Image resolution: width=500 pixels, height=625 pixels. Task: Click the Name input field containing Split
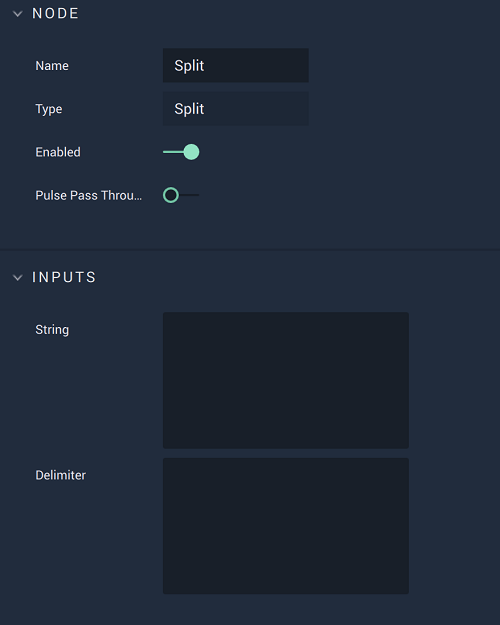236,65
